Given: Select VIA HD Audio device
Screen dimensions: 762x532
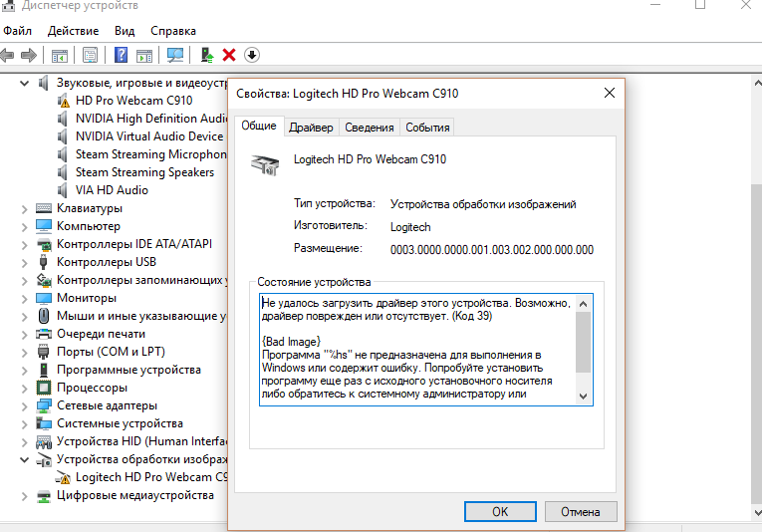Looking at the screenshot, I should 112,190.
